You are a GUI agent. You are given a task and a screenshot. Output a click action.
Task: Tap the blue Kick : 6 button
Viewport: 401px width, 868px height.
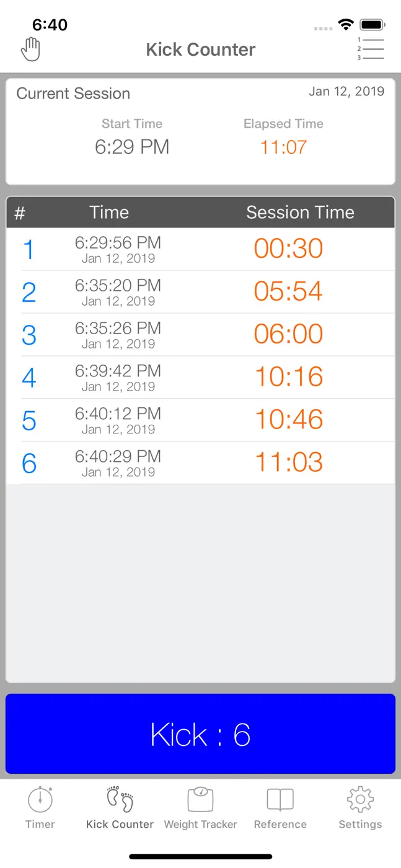click(x=200, y=734)
